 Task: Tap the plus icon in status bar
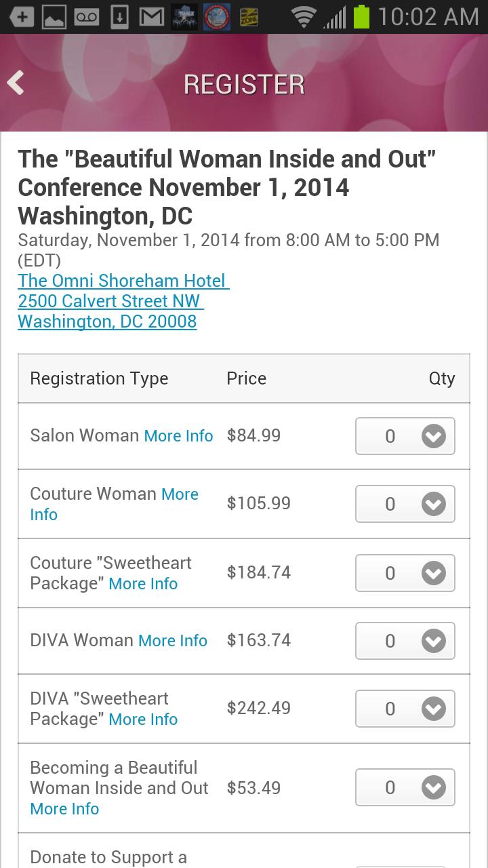click(x=22, y=17)
